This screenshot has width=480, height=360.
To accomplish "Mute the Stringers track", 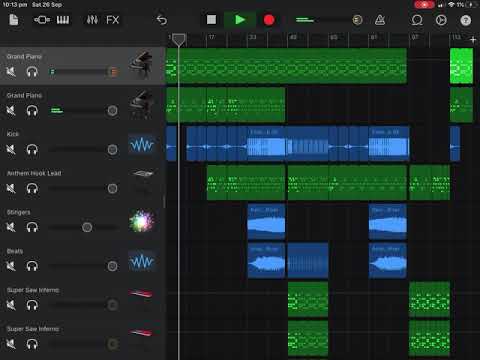I will (x=11, y=227).
